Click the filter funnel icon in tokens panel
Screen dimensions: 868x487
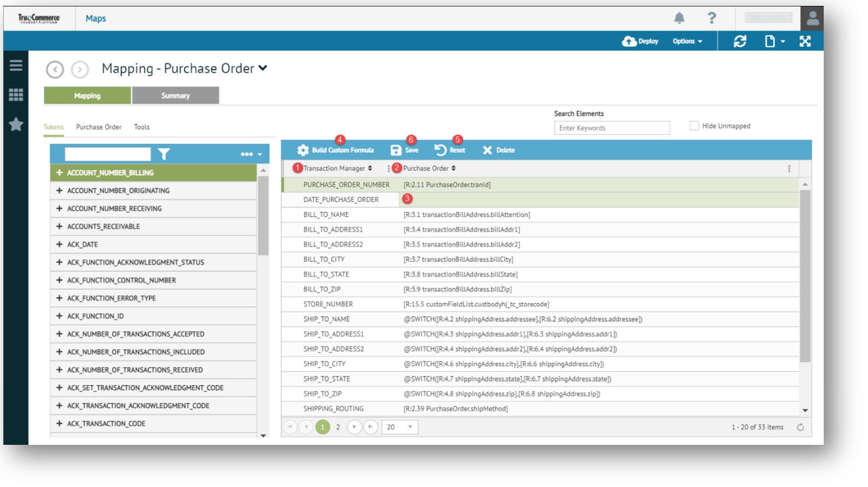tap(164, 154)
